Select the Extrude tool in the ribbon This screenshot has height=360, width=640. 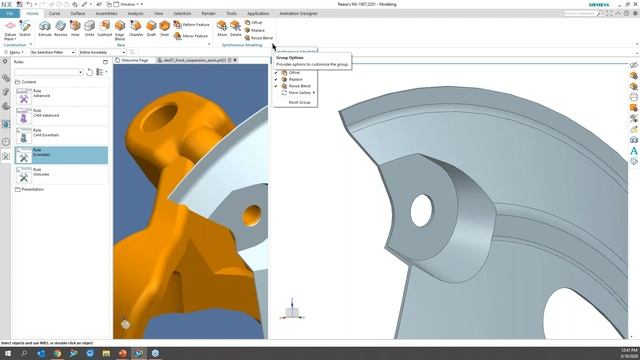pos(45,29)
